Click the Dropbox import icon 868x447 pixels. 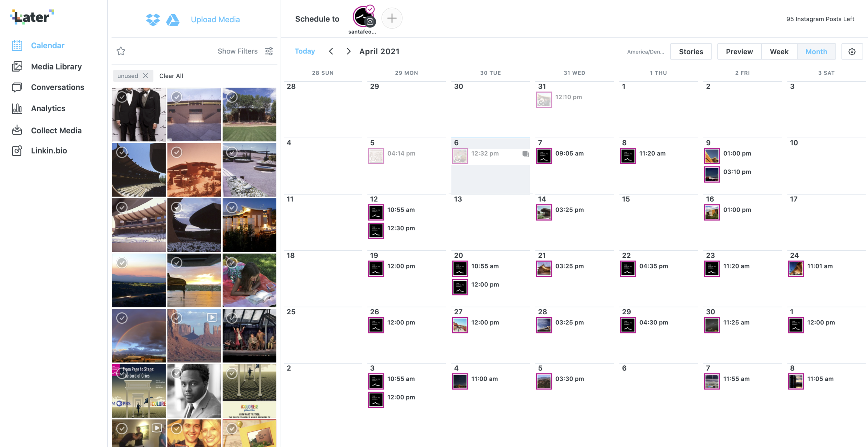click(153, 19)
